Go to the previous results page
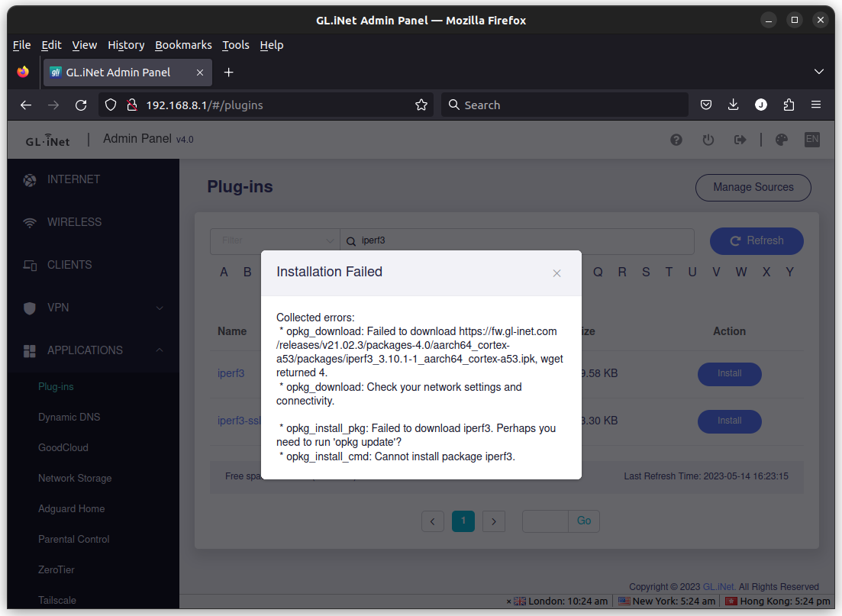 (433, 521)
